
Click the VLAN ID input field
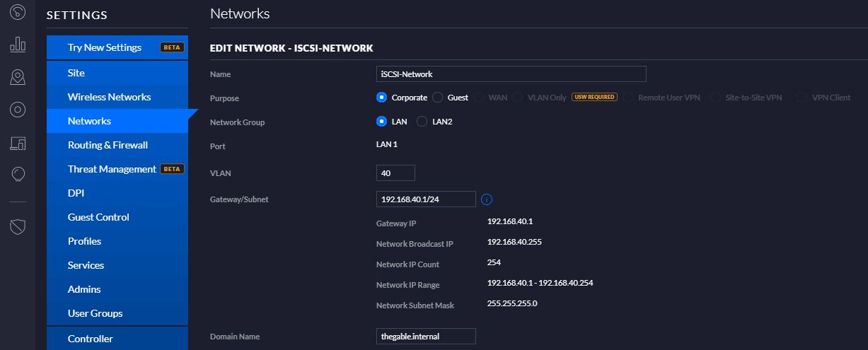(395, 173)
